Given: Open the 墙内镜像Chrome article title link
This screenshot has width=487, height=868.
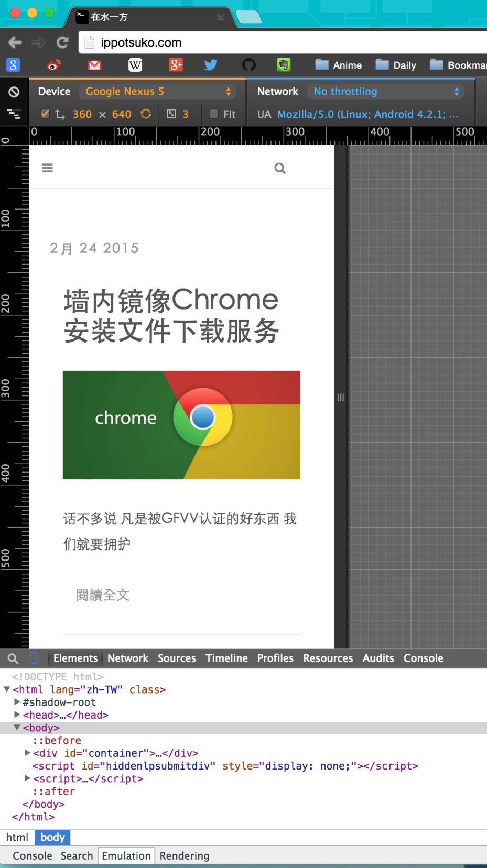Looking at the screenshot, I should click(171, 315).
